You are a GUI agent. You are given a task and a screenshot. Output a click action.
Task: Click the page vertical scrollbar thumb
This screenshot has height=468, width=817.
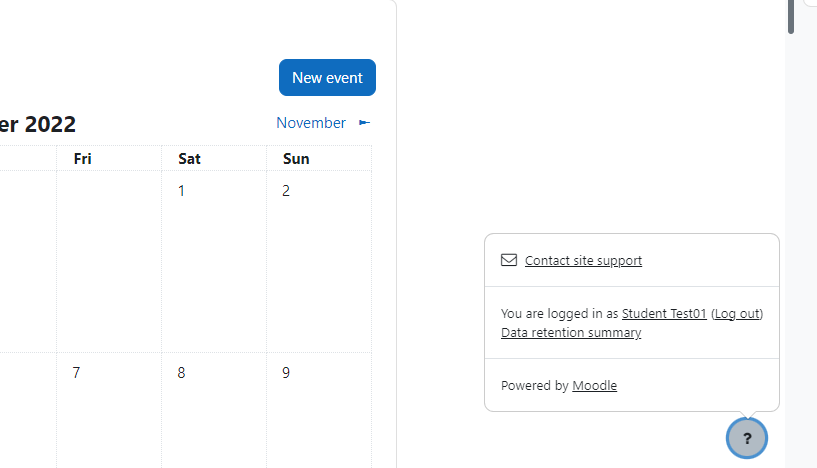(791, 17)
